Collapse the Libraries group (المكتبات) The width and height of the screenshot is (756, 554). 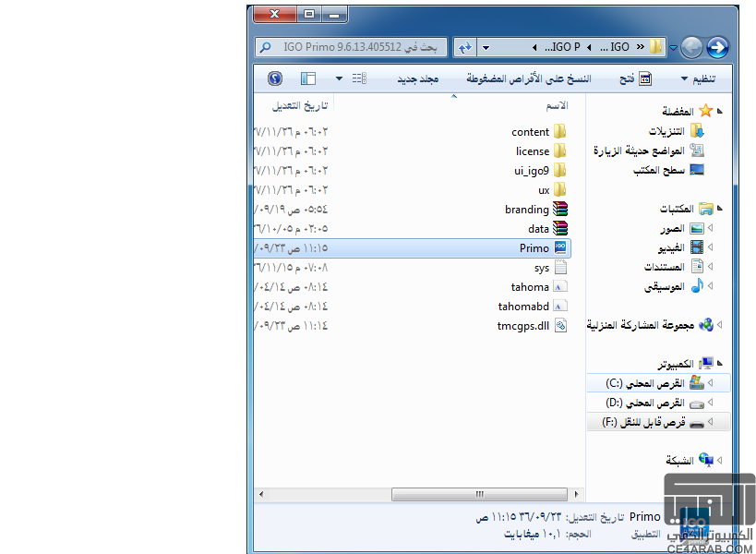point(720,209)
